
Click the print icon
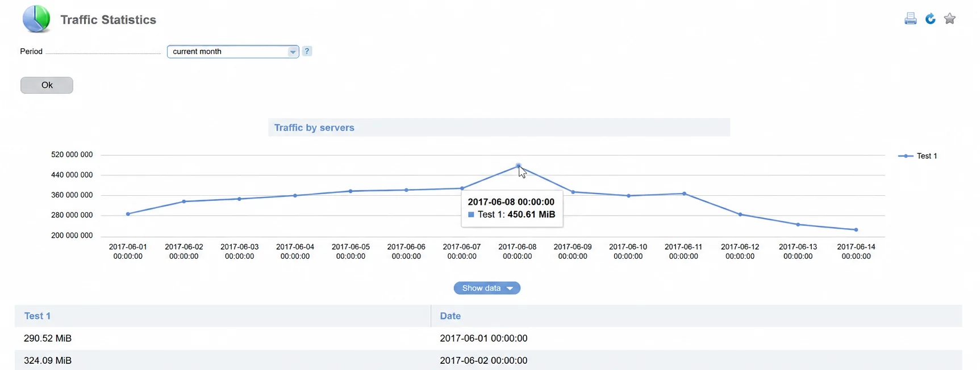(x=910, y=19)
